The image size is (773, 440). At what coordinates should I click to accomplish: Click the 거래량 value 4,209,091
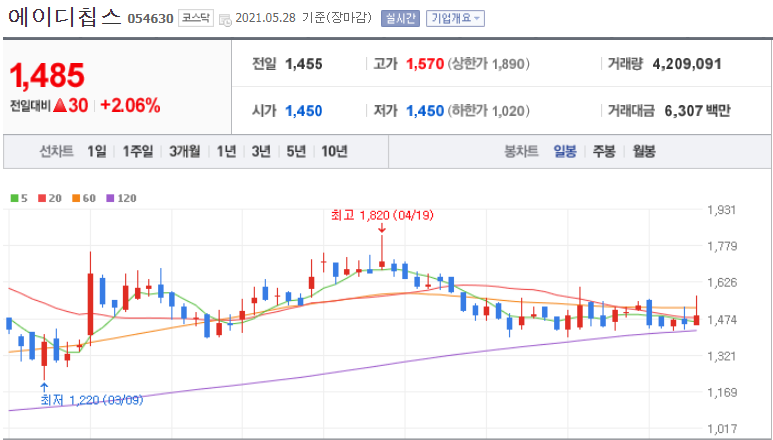(687, 64)
